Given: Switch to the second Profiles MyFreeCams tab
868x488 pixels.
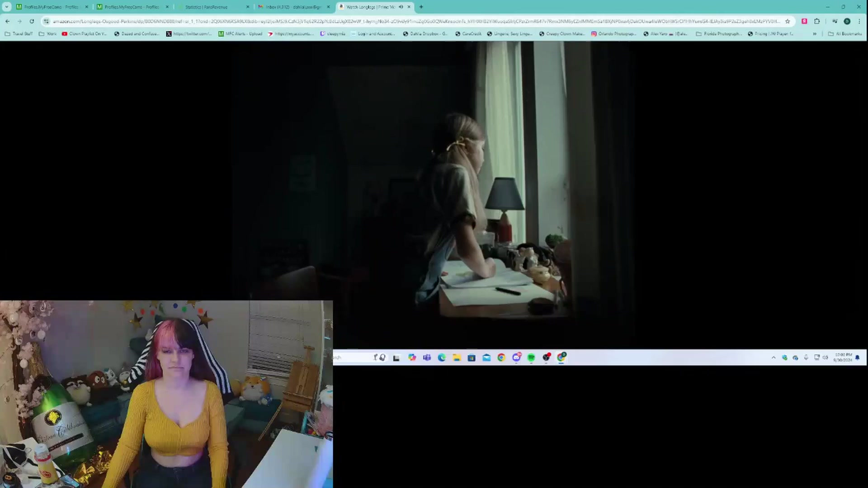Looking at the screenshot, I should click(132, 7).
